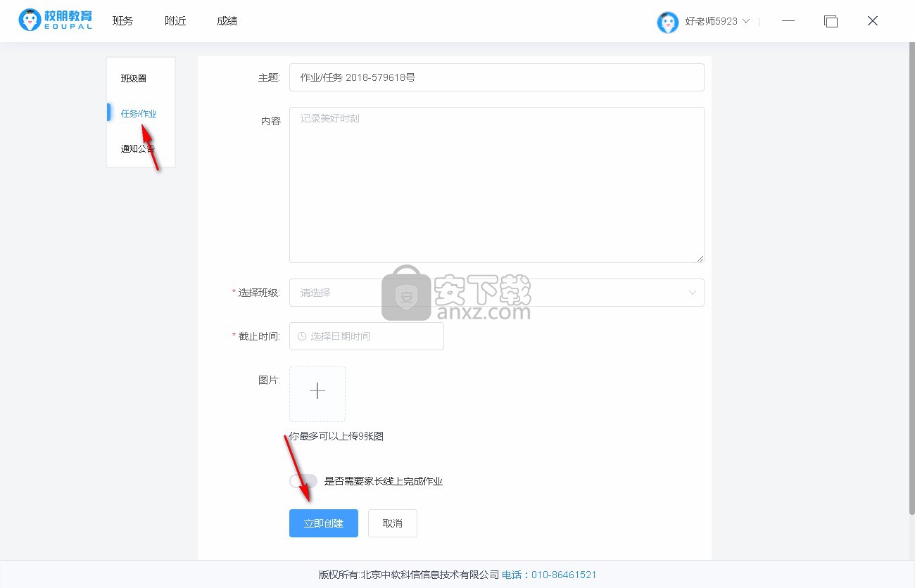This screenshot has height=588, width=915.
Task: Open the 成绩 menu
Action: 227,21
